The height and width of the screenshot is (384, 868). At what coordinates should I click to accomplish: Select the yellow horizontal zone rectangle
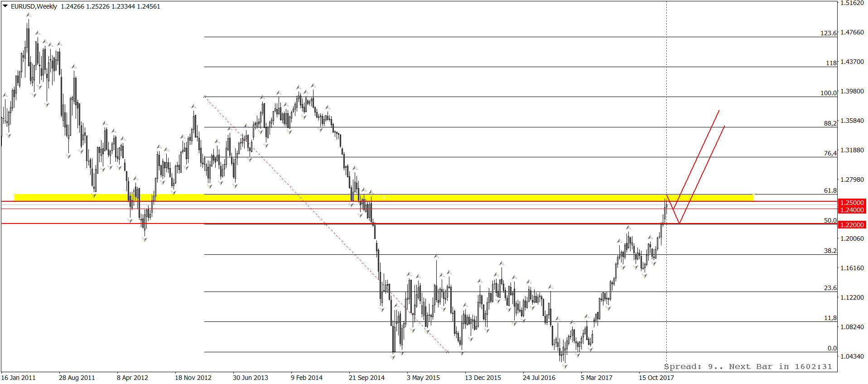tap(384, 198)
